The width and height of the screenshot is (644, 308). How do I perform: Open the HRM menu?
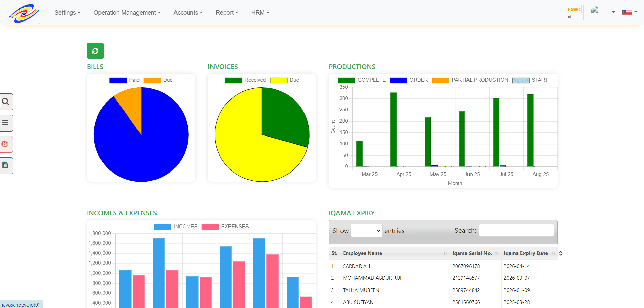[x=260, y=13]
